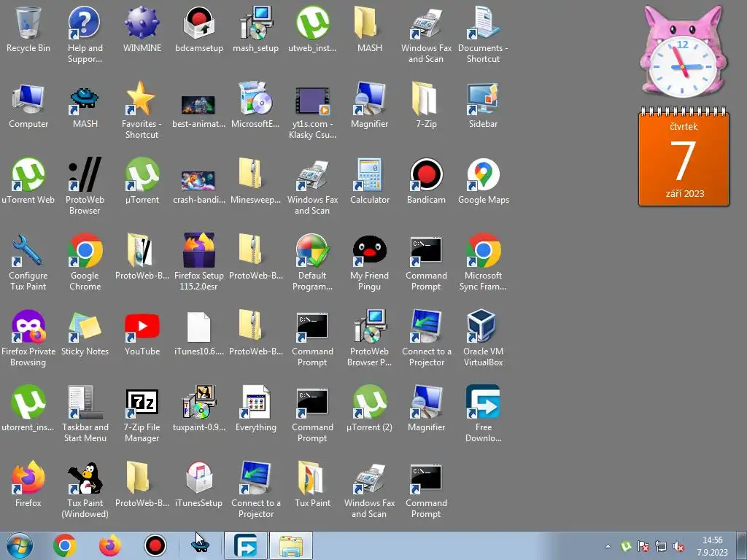Select the µTorrent (2) shortcut icon
Screen dimensions: 747x560
(369, 402)
